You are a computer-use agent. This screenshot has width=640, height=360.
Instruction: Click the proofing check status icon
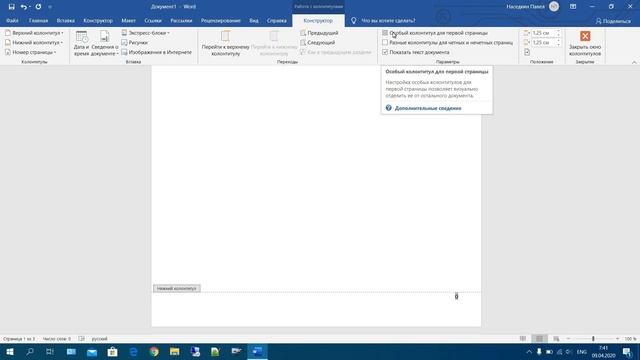[x=81, y=339]
